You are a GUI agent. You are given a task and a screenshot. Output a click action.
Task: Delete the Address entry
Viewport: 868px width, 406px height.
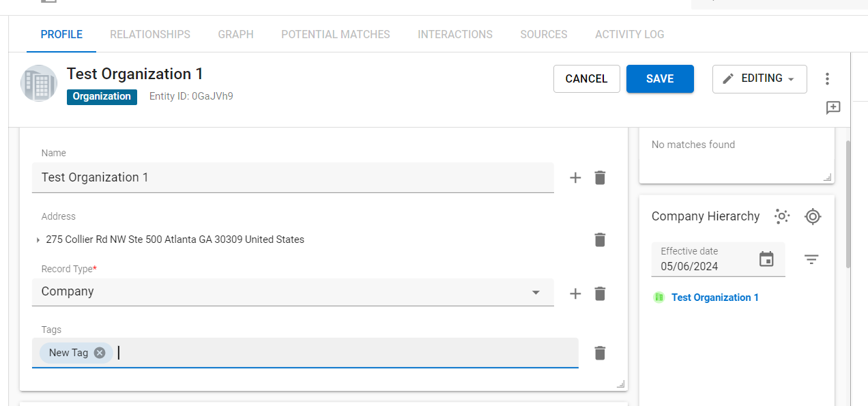(600, 240)
